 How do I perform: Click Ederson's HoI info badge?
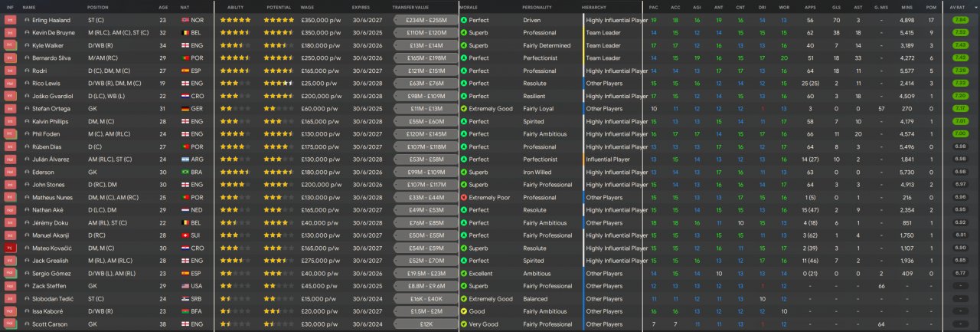pos(11,173)
